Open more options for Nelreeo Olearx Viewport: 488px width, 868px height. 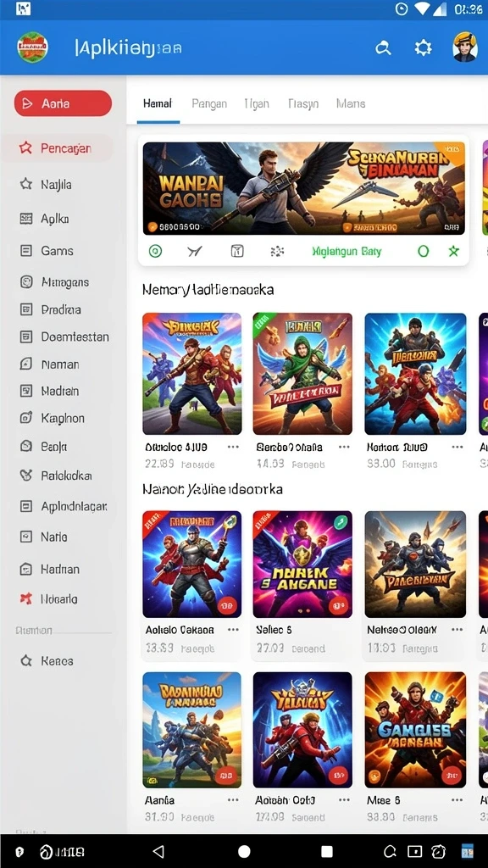point(457,630)
